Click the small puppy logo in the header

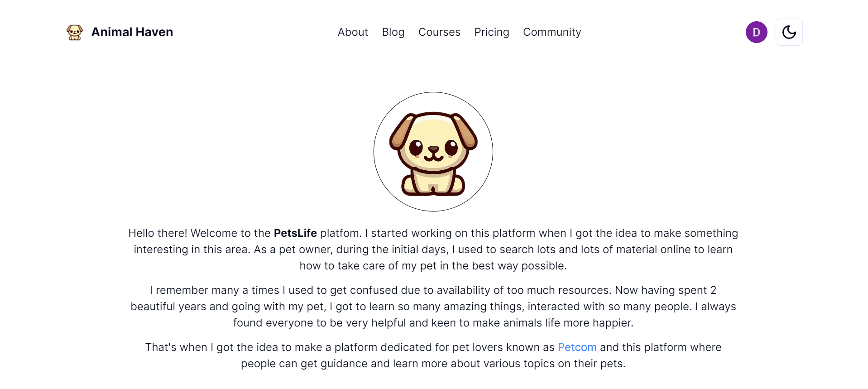75,32
